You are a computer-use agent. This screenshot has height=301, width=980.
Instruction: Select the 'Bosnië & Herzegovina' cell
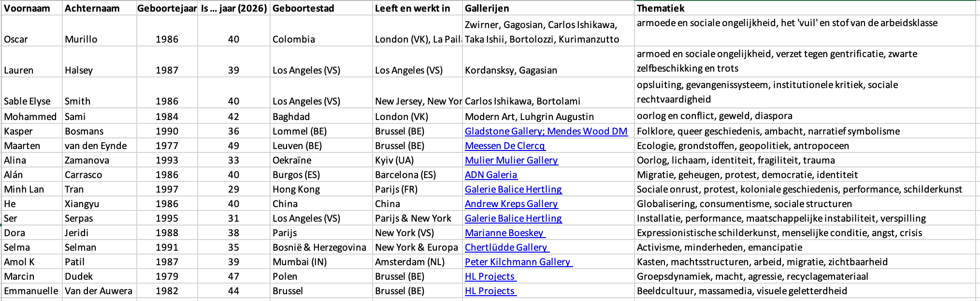point(321,247)
